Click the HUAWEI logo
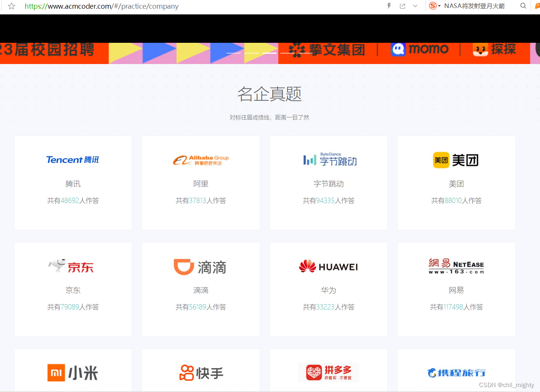Viewport: 540px width, 392px height. [329, 266]
